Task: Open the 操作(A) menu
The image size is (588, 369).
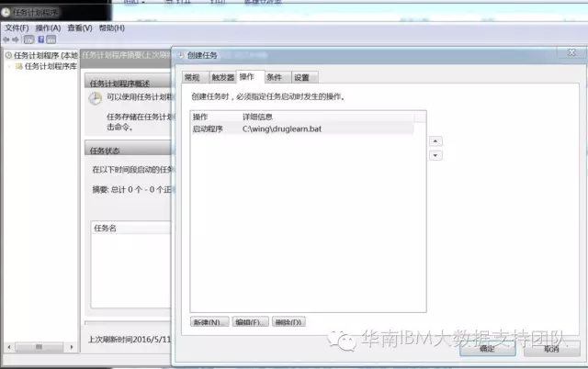Action: pos(48,28)
